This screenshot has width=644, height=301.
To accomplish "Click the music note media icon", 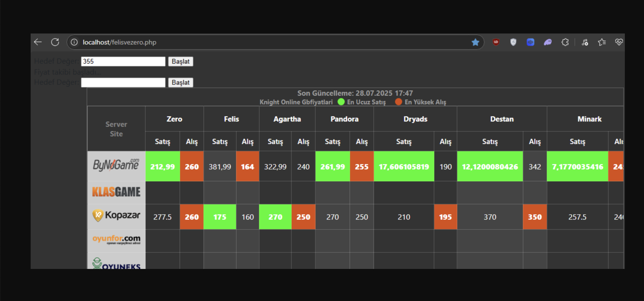I will [585, 42].
